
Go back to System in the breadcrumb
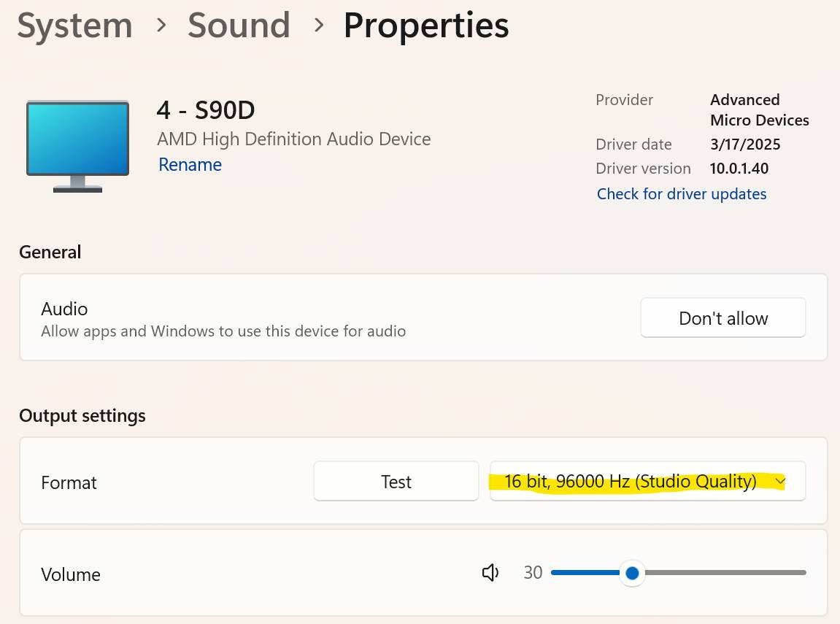74,25
